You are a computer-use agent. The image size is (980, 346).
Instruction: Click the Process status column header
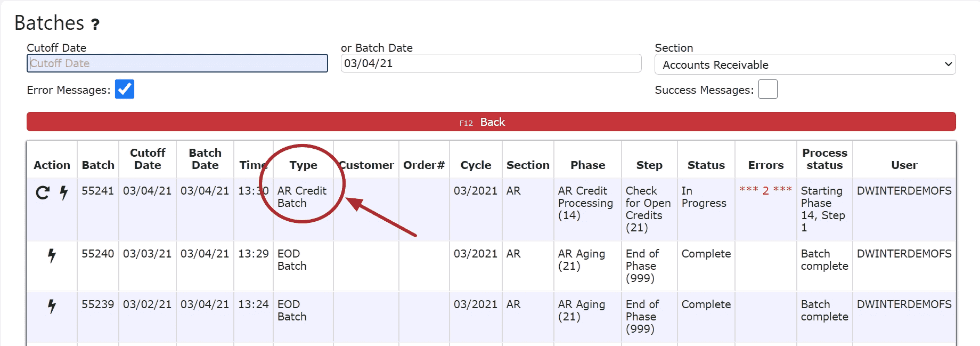click(824, 159)
